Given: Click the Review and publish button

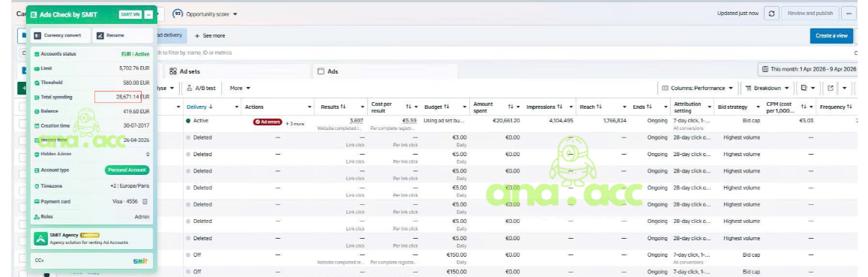Looking at the screenshot, I should pos(810,14).
